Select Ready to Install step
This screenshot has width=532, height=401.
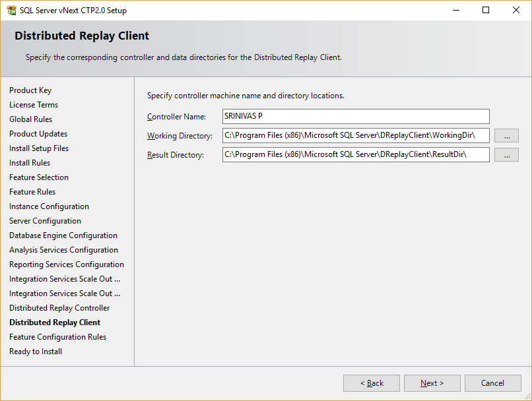pyautogui.click(x=36, y=352)
